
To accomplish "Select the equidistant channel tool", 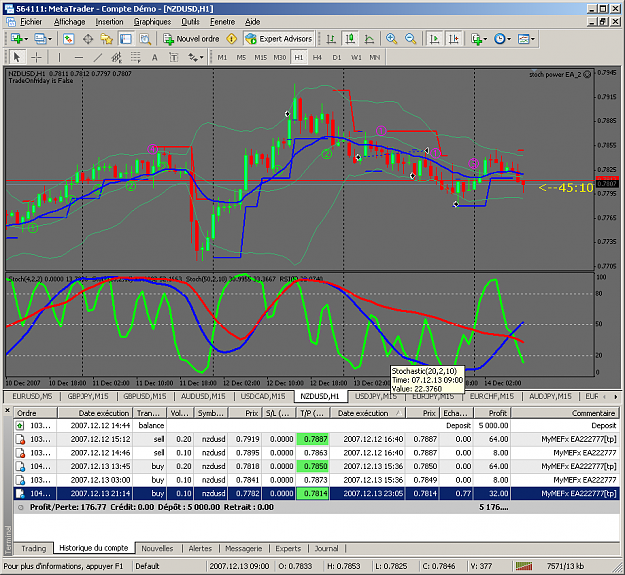I will (x=116, y=57).
